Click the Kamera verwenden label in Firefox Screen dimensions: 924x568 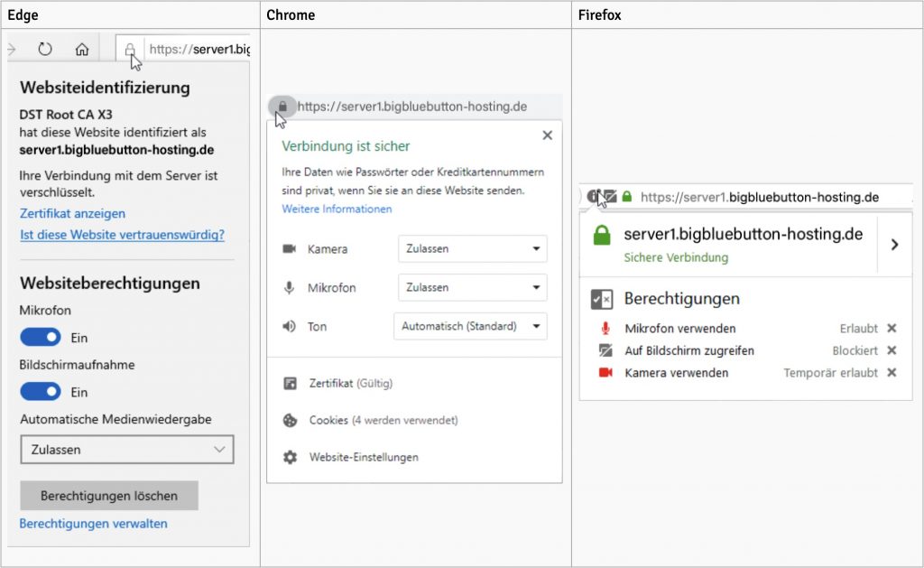(x=677, y=373)
